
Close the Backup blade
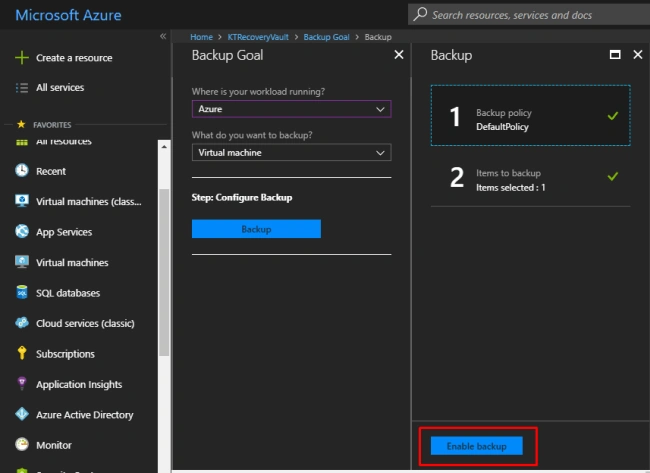click(x=638, y=55)
